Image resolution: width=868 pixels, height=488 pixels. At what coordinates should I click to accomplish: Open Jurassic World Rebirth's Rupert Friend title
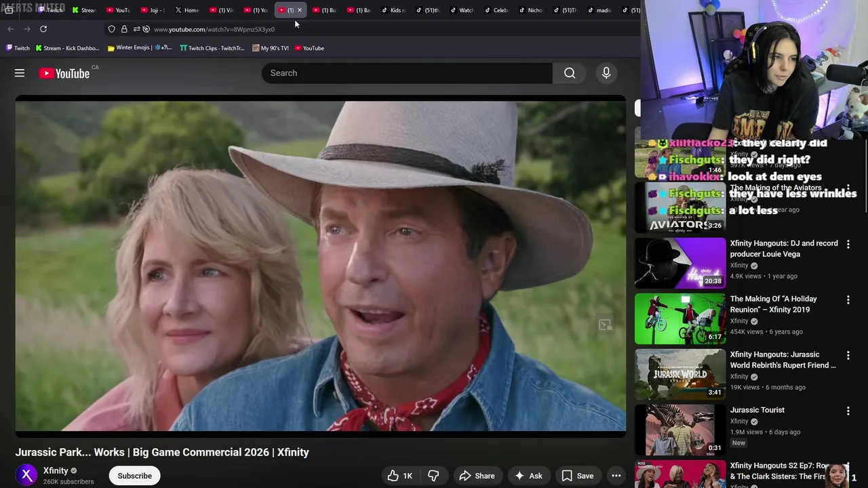point(783,360)
